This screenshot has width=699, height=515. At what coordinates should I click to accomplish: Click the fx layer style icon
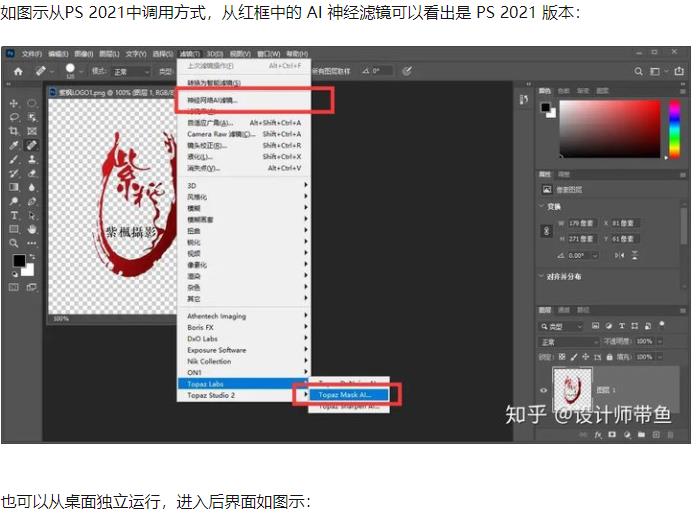click(x=598, y=434)
